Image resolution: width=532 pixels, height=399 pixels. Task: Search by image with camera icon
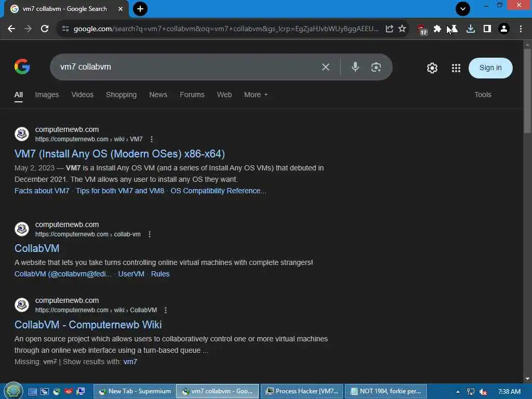point(376,67)
